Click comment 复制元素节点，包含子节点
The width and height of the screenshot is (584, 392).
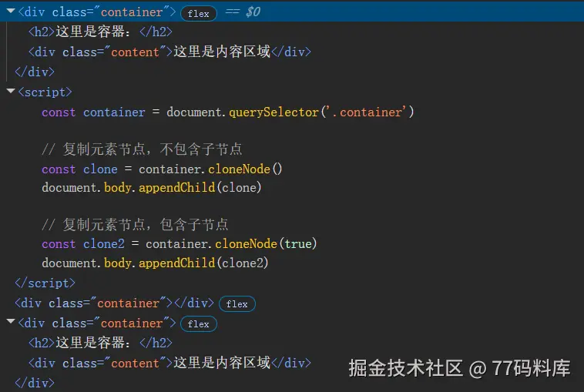click(x=135, y=224)
